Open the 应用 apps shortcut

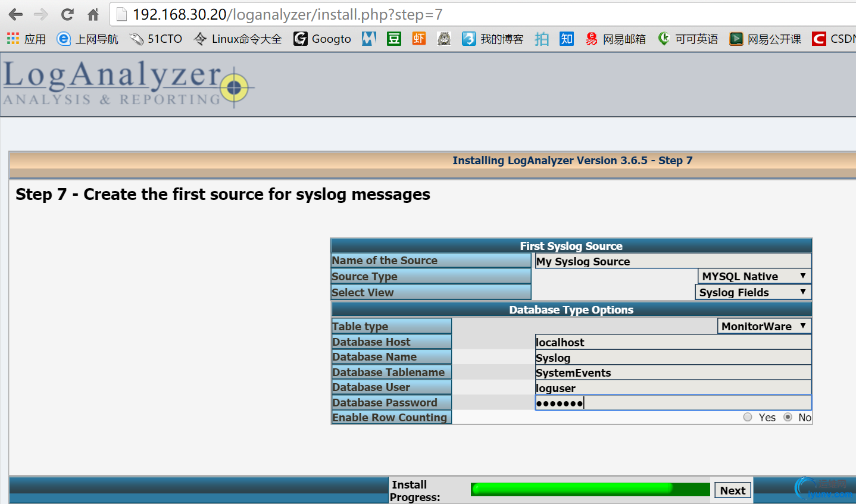click(26, 39)
